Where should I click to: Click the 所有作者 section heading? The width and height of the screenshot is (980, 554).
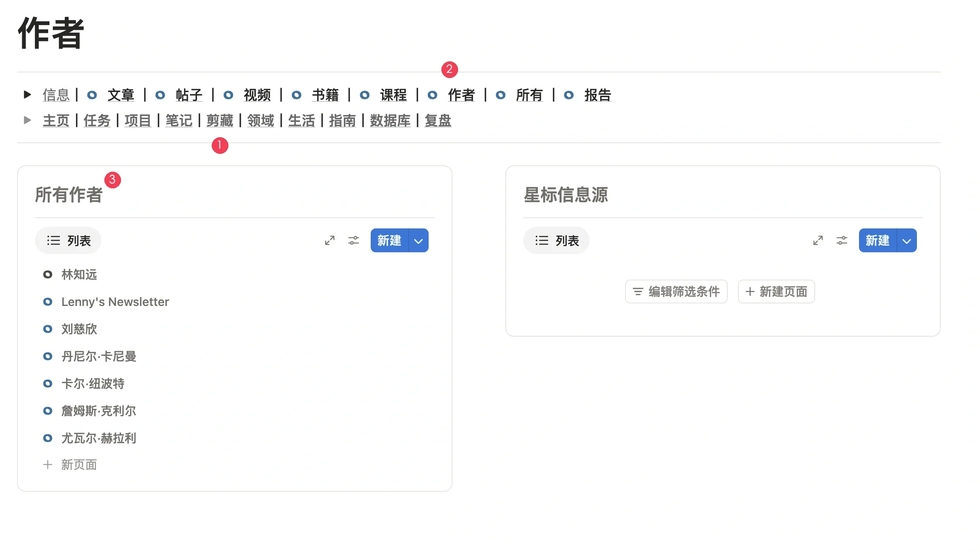(69, 195)
